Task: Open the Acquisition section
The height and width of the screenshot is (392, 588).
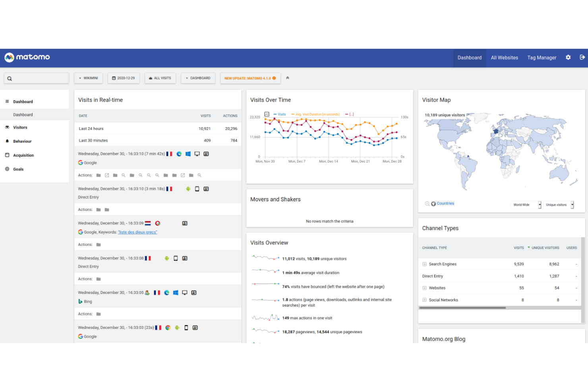Action: pos(24,155)
